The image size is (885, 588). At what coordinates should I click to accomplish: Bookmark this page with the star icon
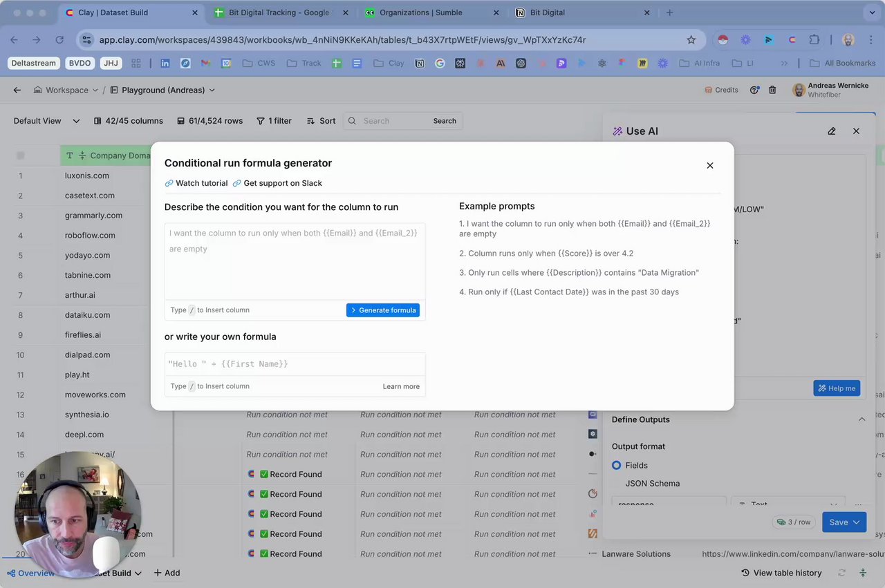[691, 40]
